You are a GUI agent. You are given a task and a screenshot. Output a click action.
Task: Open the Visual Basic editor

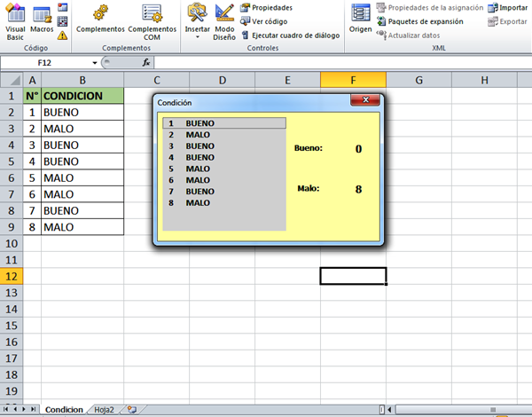[15, 22]
